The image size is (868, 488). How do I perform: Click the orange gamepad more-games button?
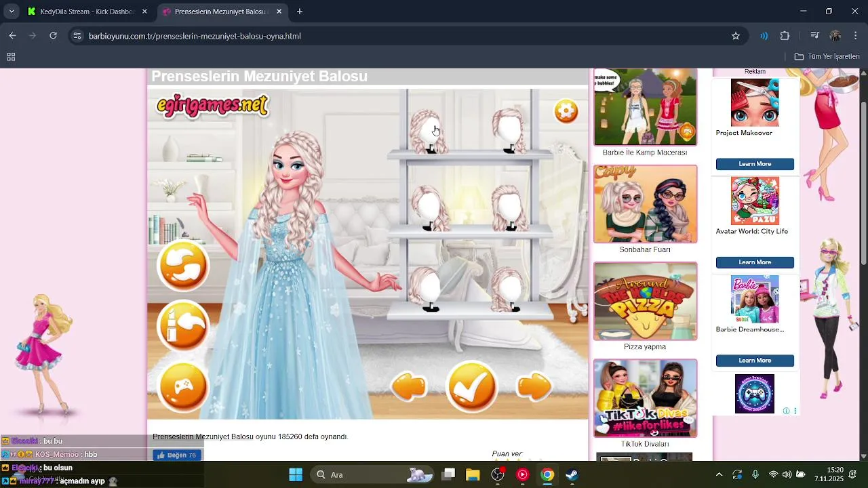pyautogui.click(x=183, y=387)
